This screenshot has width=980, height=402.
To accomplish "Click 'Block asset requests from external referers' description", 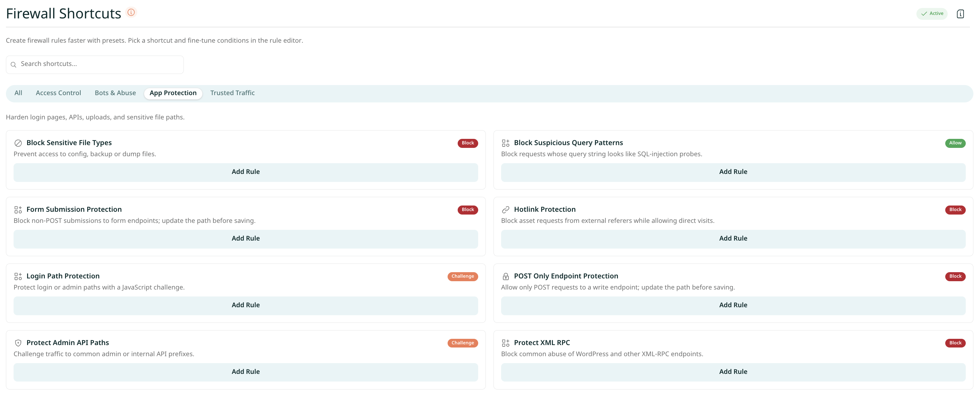I will click(x=607, y=221).
